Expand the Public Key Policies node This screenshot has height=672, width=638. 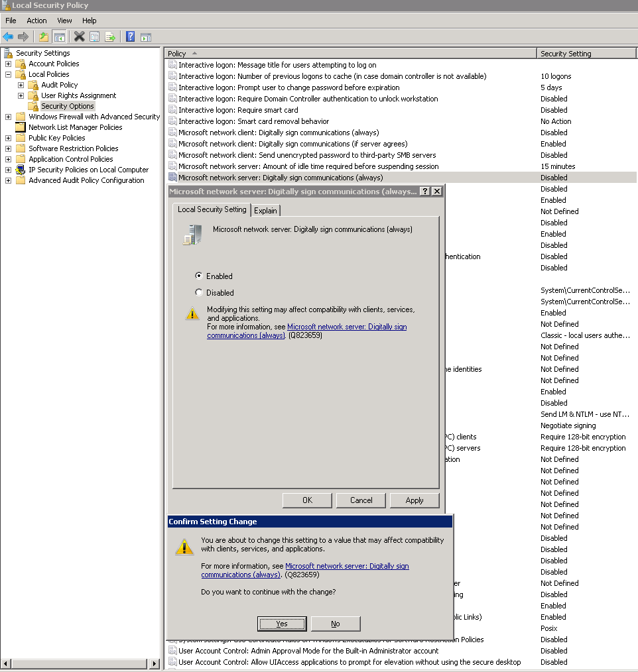click(x=8, y=138)
